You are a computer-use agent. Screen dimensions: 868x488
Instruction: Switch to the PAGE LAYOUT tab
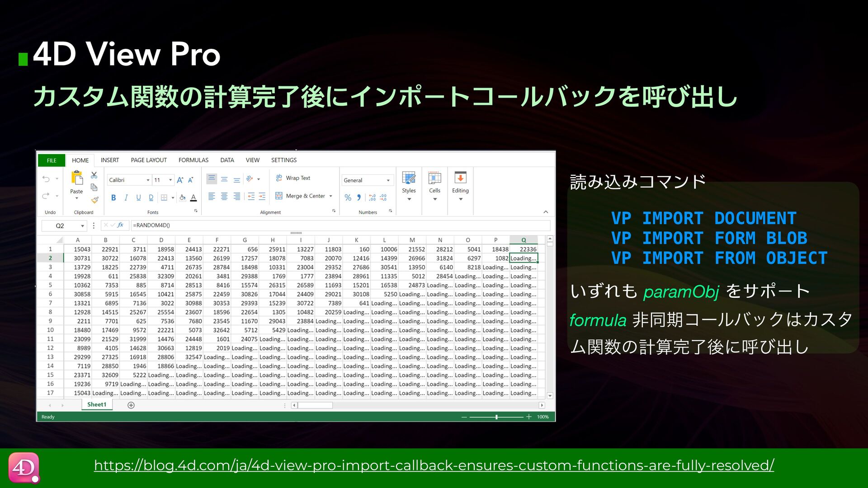pos(149,160)
